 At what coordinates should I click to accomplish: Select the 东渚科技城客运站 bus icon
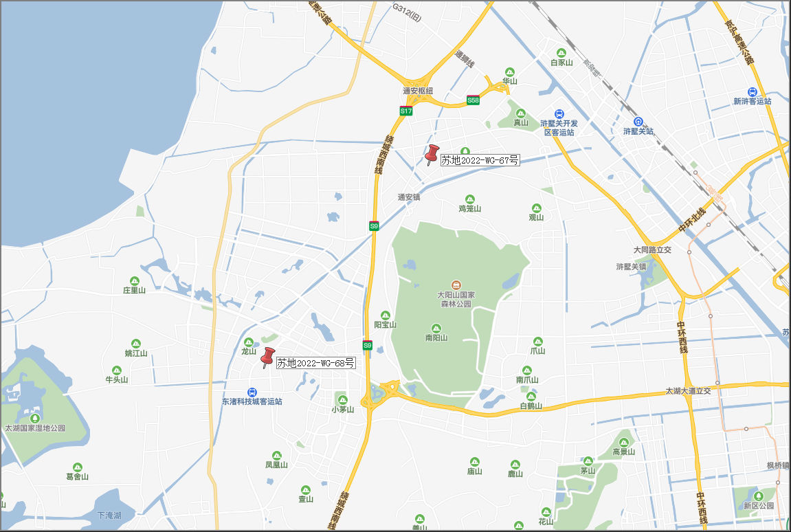(x=252, y=392)
